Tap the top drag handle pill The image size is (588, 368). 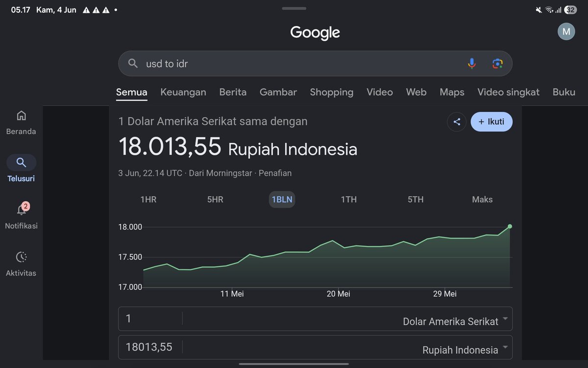coord(294,8)
